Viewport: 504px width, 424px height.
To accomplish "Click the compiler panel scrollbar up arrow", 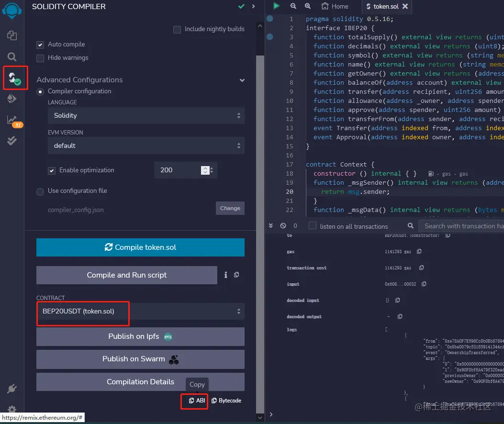I will click(260, 26).
